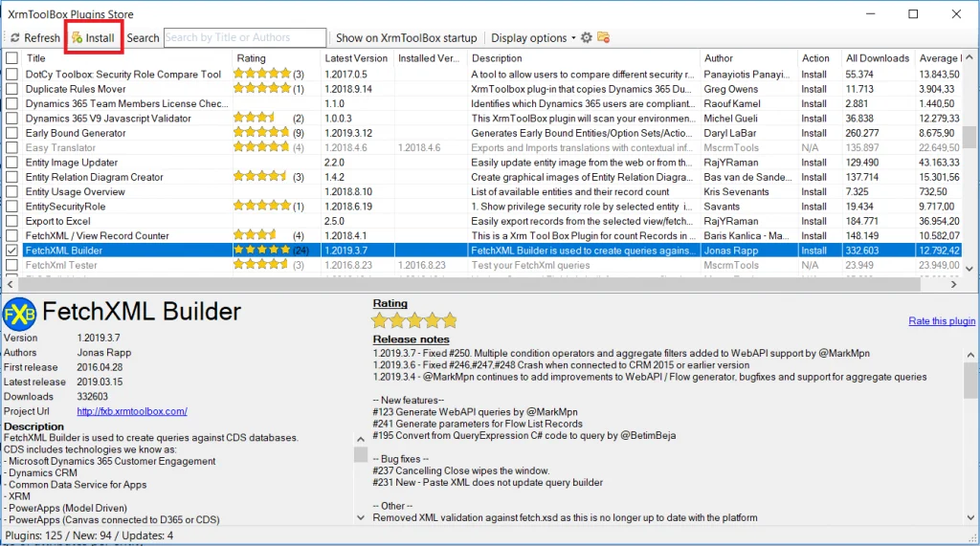Toggle the select-all checkbox in header

pyautogui.click(x=11, y=58)
